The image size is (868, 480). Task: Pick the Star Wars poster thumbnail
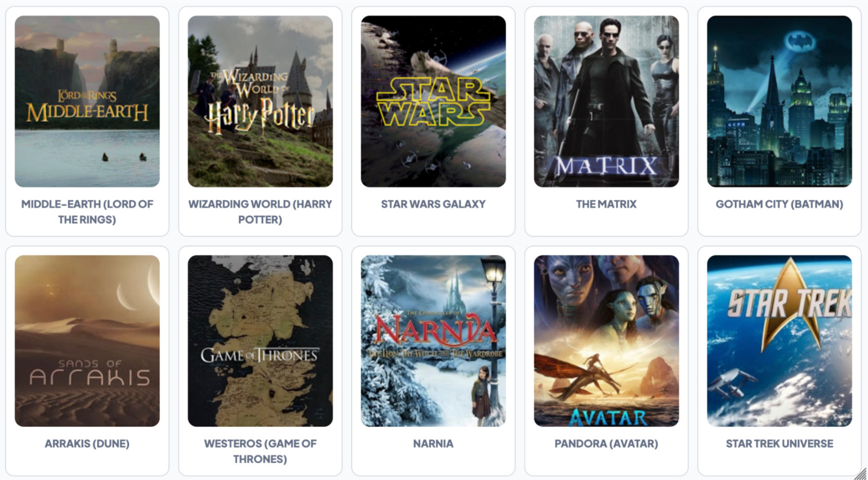[433, 101]
